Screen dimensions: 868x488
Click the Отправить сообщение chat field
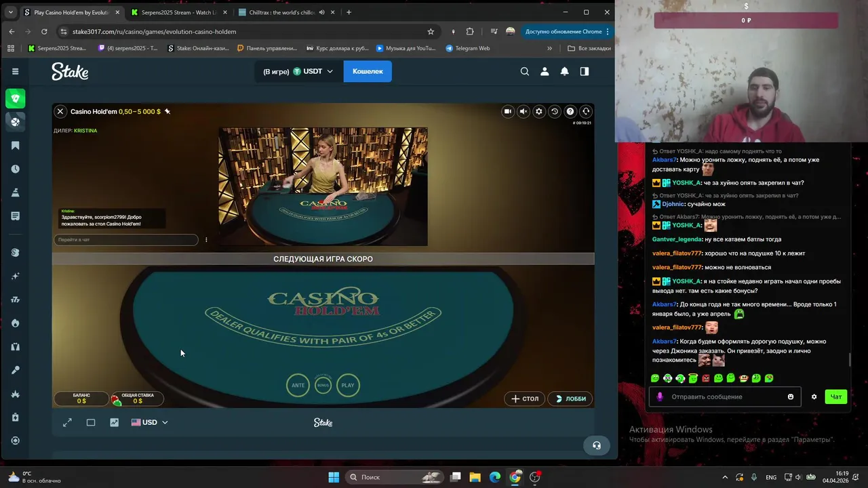(x=724, y=396)
